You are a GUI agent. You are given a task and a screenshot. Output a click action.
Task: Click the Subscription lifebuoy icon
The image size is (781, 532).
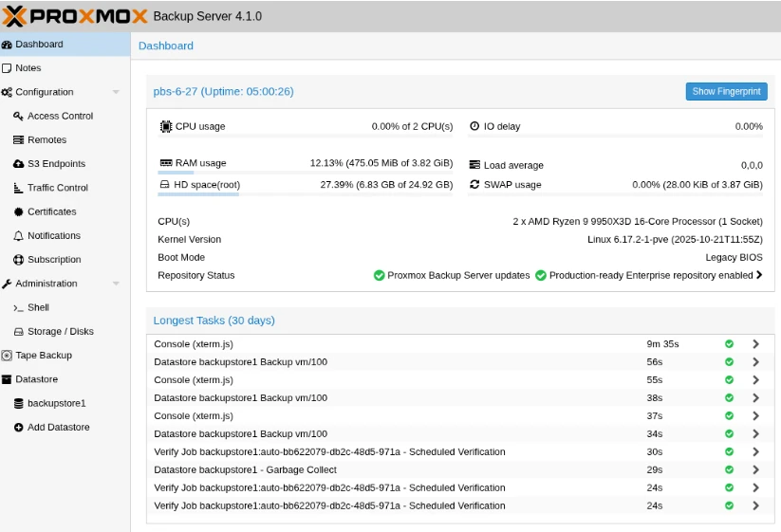[x=19, y=260]
